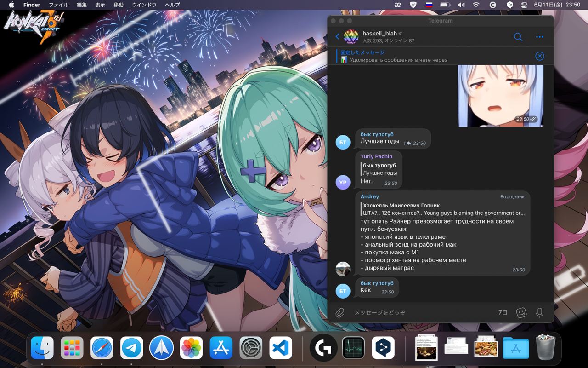Open the ファイル menu

[x=58, y=5]
